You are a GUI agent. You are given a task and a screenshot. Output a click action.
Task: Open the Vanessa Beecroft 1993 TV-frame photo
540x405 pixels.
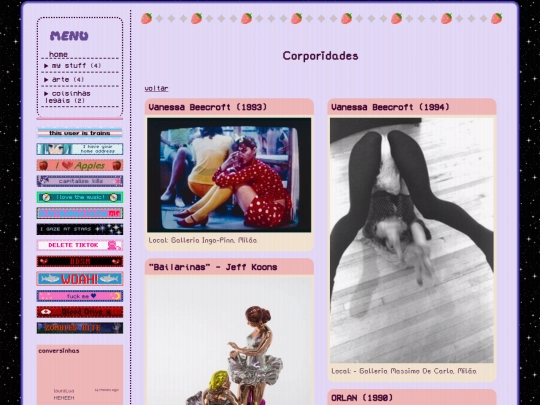(x=229, y=175)
